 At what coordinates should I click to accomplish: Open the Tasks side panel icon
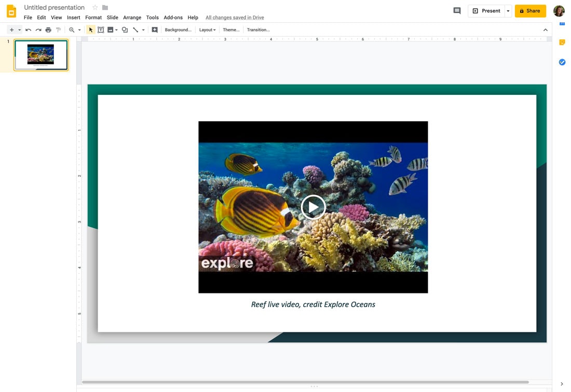point(562,62)
